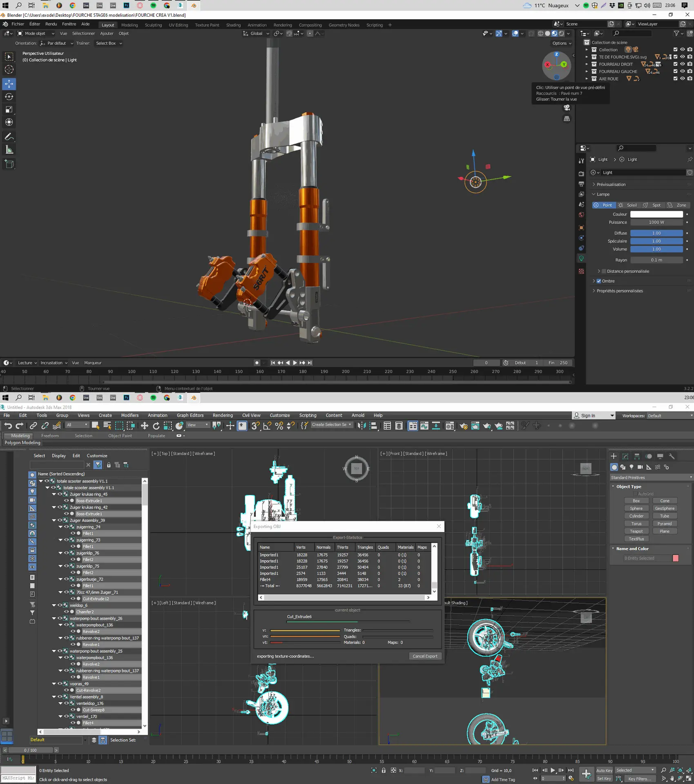Viewport: 694px width, 784px height.
Task: Open Photoshop from the top taskbar
Action: click(x=127, y=5)
